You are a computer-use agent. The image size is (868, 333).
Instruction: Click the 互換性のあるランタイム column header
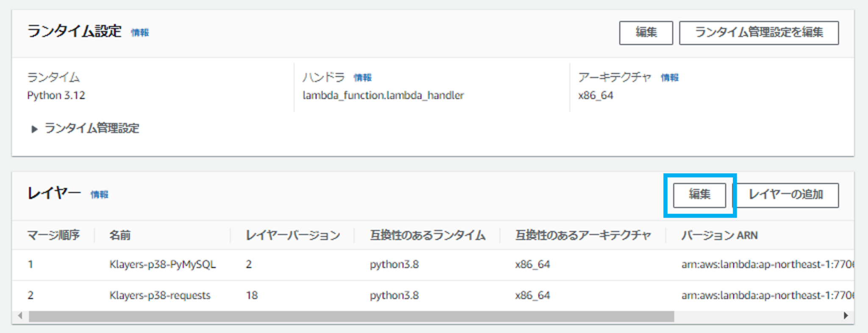(427, 235)
